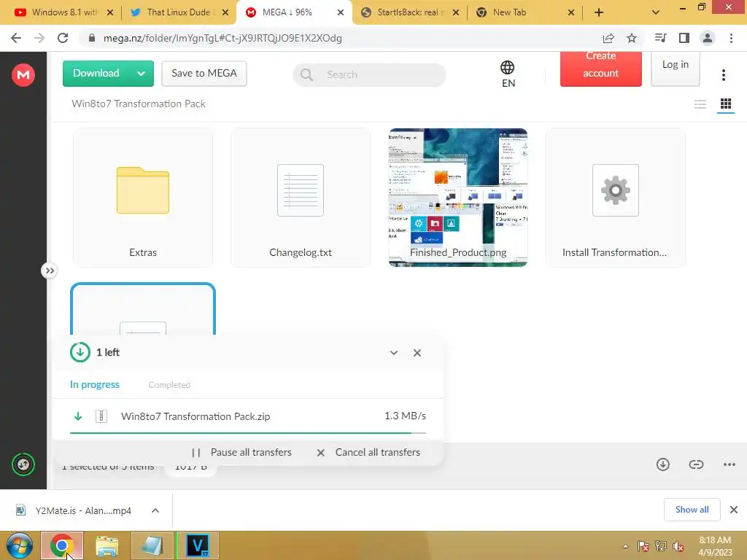Viewport: 747px width, 560px height.
Task: Expand the sidebar with the double-arrow icon
Action: [49, 271]
